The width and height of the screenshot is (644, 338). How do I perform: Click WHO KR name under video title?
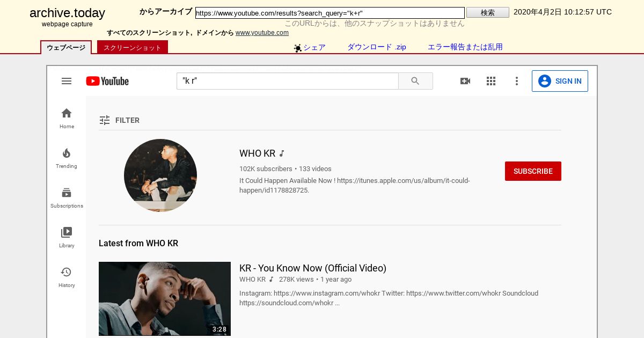252,280
